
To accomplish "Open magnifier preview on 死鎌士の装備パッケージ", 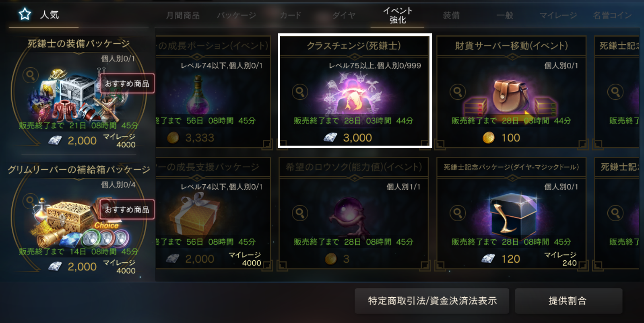I will coord(31,75).
